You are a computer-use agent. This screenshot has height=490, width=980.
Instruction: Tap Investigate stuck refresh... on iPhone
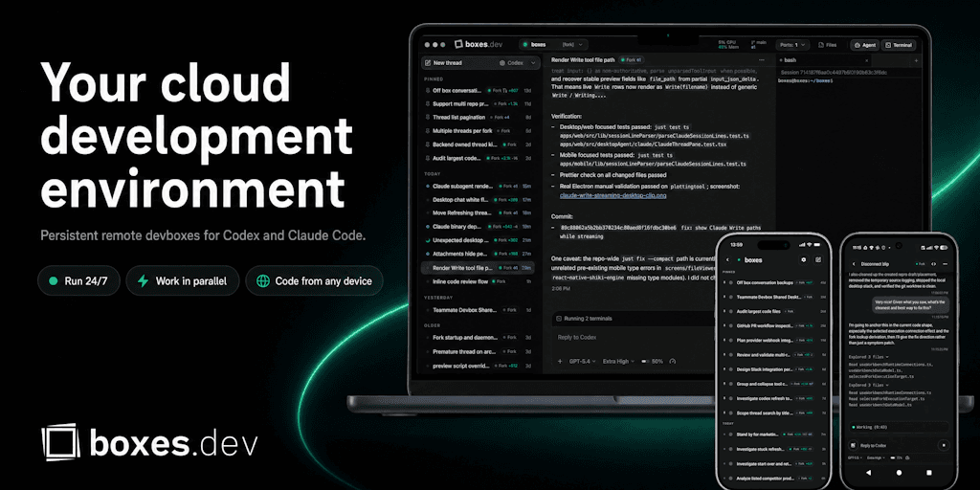(773, 449)
